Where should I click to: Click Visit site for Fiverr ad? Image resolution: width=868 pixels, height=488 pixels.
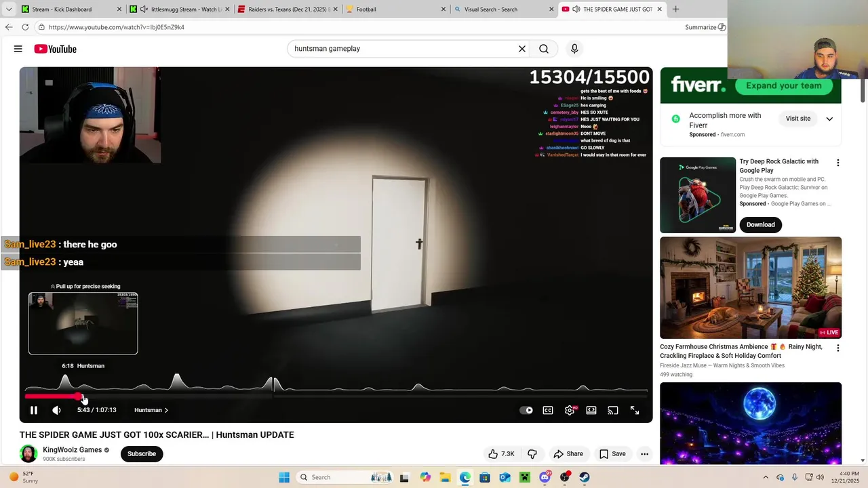coord(798,119)
